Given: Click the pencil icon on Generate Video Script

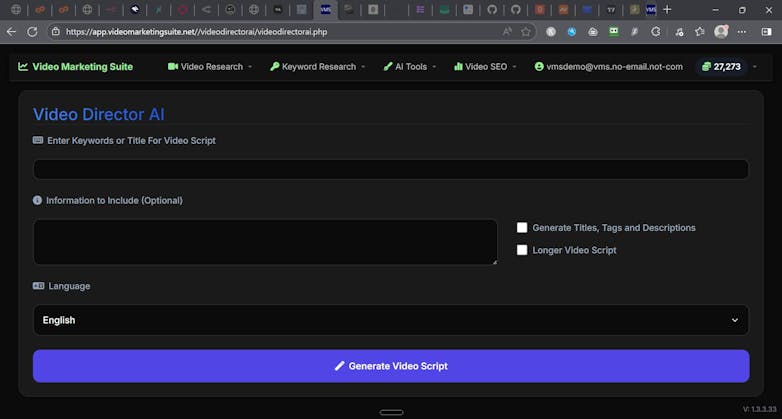Looking at the screenshot, I should [x=340, y=366].
